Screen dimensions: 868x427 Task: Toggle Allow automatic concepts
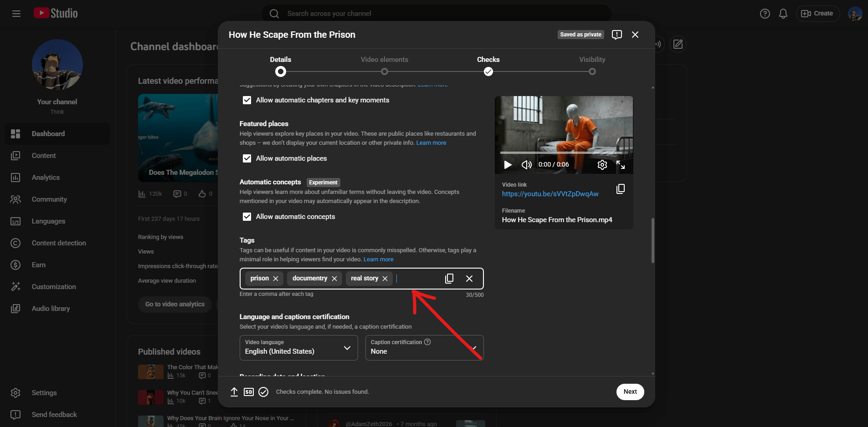(247, 217)
